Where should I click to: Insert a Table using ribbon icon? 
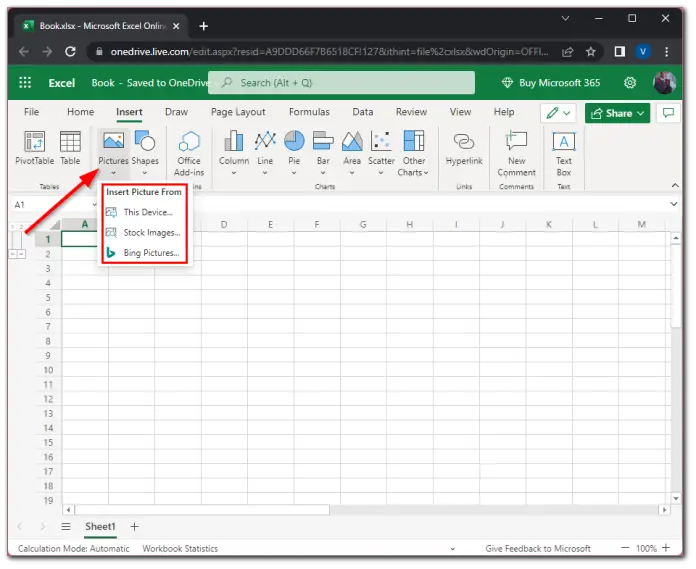(x=70, y=148)
